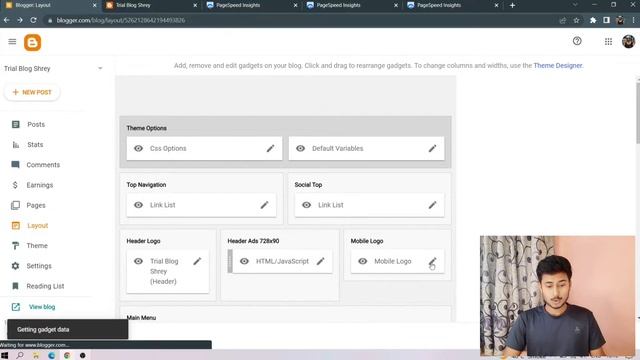The width and height of the screenshot is (640, 360).
Task: Share this page from the address bar
Action: pos(562,20)
